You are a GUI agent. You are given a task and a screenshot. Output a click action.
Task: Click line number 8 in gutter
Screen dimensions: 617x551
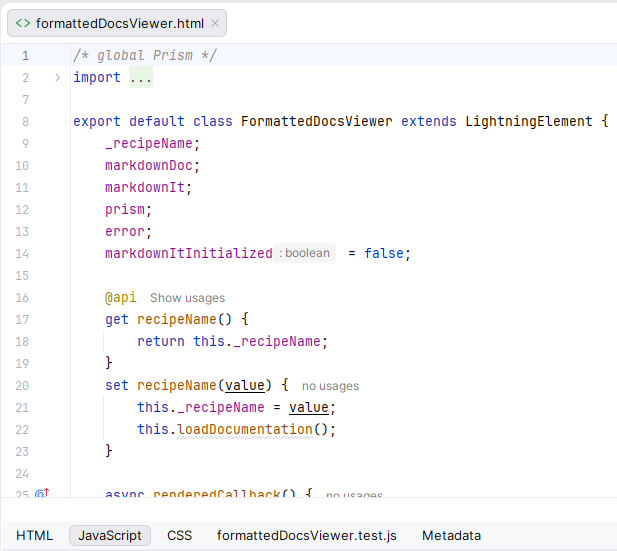point(25,121)
